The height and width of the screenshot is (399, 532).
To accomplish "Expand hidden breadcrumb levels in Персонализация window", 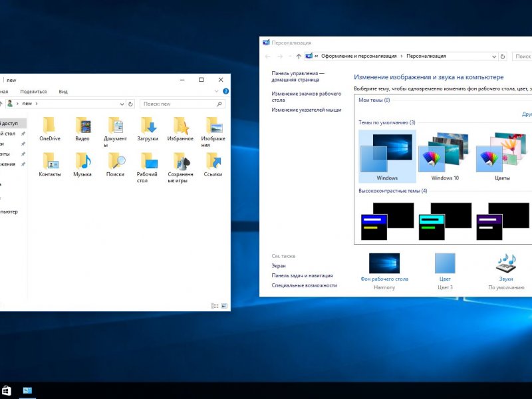I will [317, 56].
